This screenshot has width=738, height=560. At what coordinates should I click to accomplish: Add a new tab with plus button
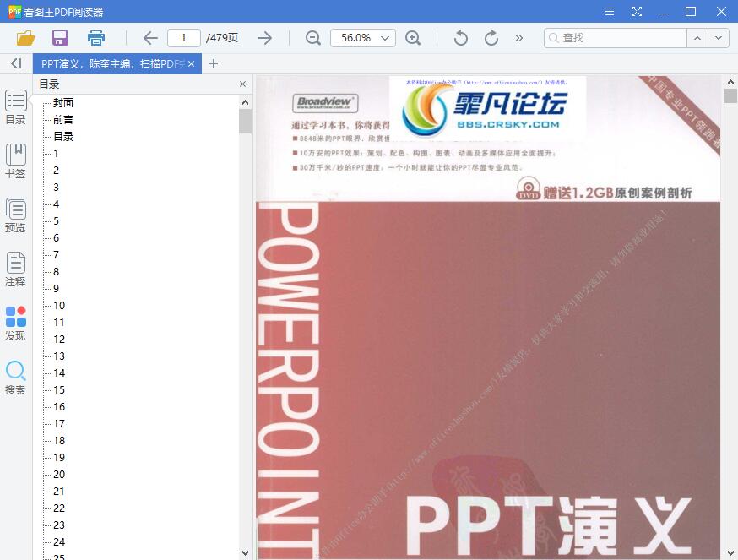tap(214, 63)
